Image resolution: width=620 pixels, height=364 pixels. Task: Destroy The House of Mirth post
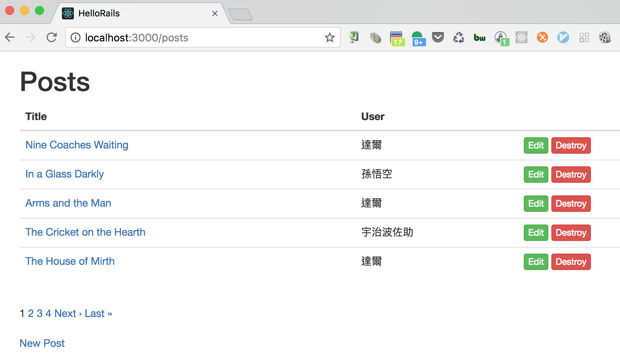pos(571,262)
